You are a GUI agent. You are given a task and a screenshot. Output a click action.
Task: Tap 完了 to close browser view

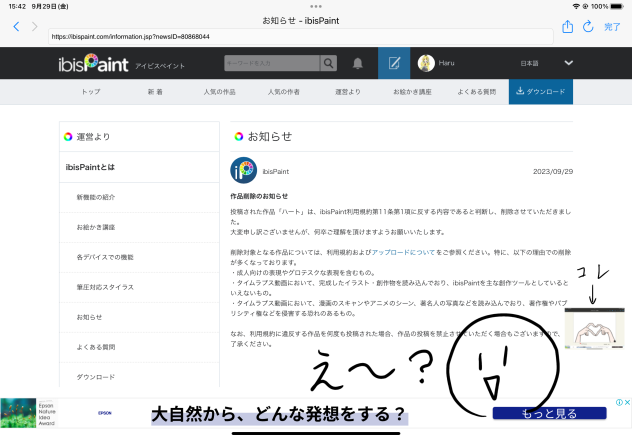point(612,27)
